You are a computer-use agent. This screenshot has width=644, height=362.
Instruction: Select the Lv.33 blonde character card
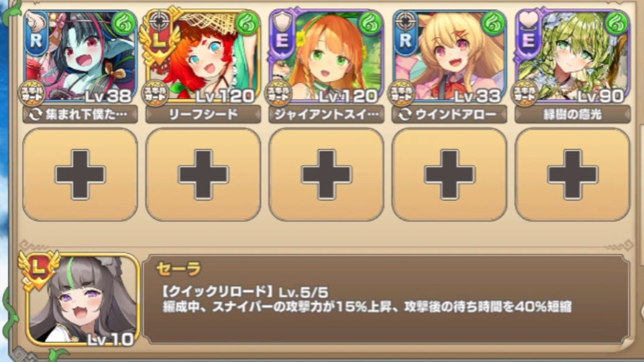[x=449, y=56]
